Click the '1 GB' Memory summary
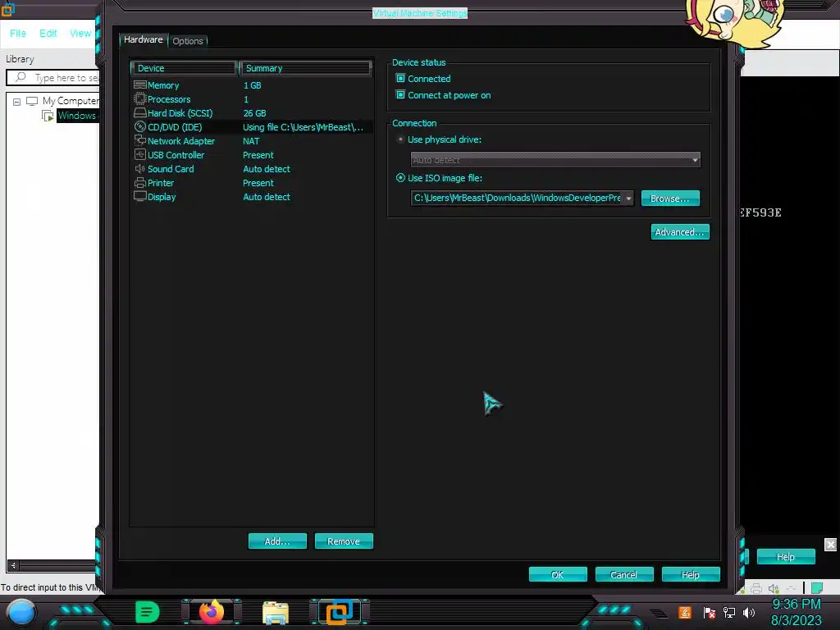The height and width of the screenshot is (630, 840). click(253, 85)
